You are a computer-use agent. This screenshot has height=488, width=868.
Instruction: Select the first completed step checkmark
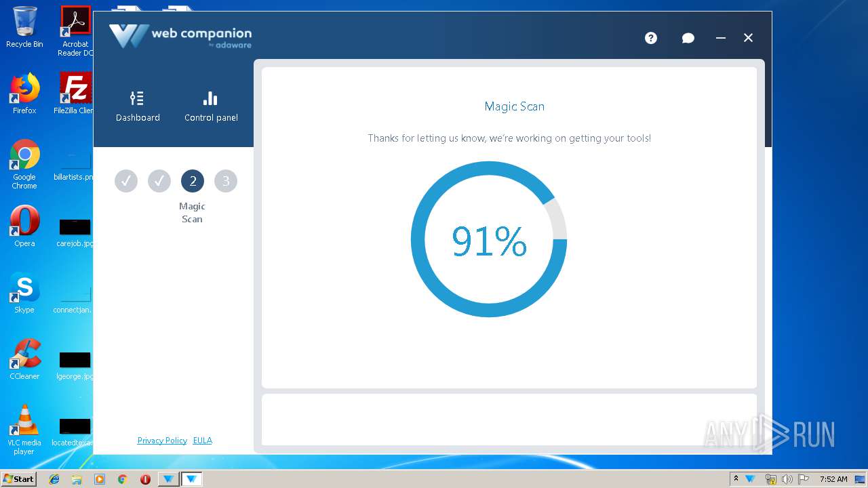coord(126,181)
